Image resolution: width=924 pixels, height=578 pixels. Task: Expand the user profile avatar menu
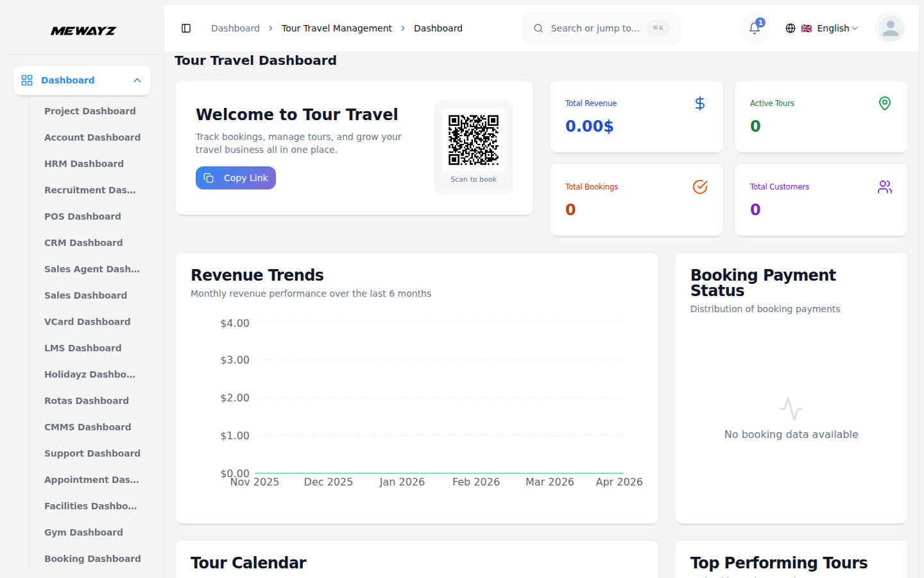click(890, 28)
